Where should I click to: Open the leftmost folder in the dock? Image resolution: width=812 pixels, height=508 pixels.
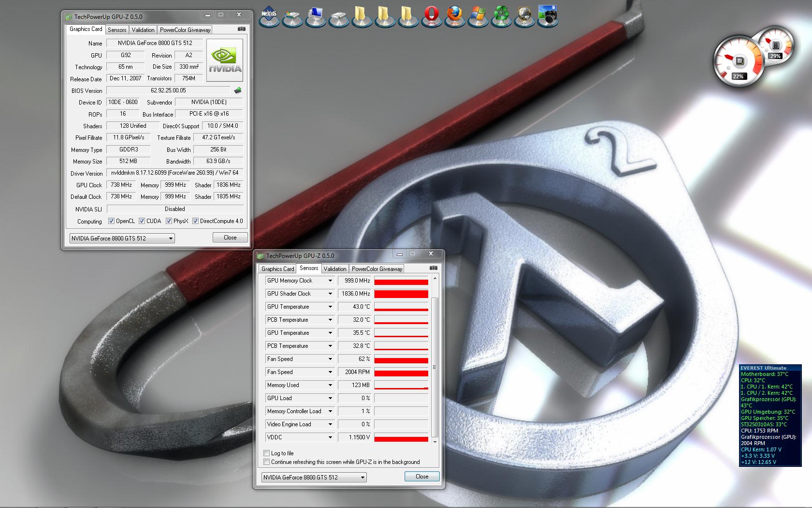(x=361, y=15)
